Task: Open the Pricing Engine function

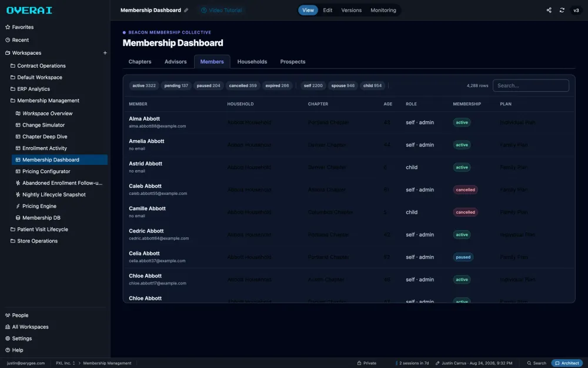Action: pos(36,206)
